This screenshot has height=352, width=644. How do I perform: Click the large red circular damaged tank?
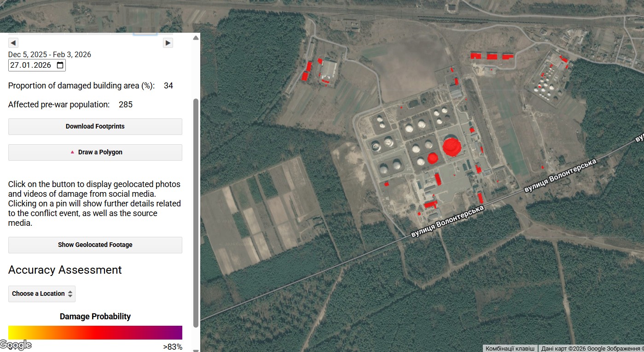click(452, 146)
